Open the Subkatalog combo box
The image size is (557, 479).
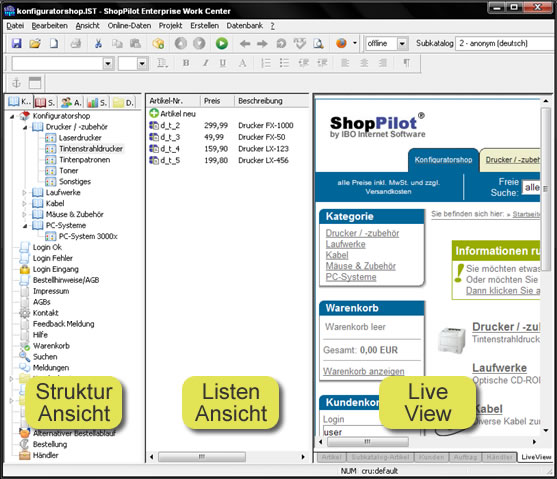tap(505, 43)
